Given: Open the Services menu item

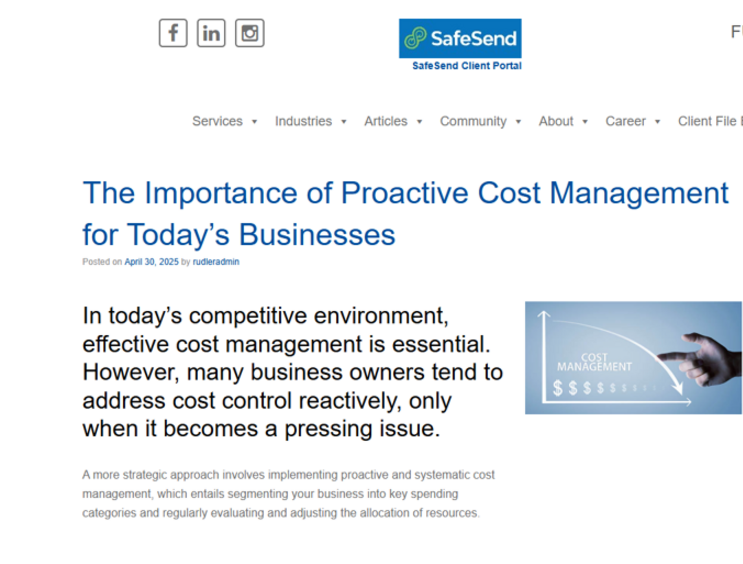Looking at the screenshot, I should (217, 121).
